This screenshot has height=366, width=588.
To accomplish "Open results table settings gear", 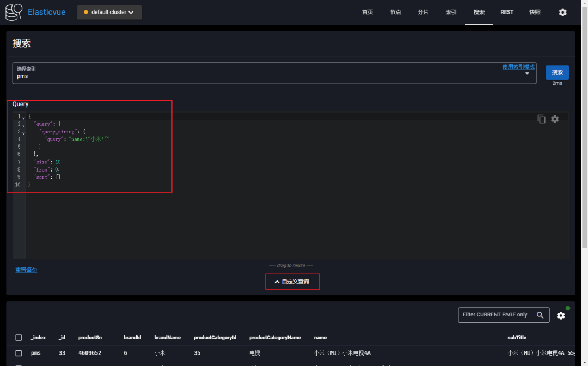I will [x=561, y=315].
